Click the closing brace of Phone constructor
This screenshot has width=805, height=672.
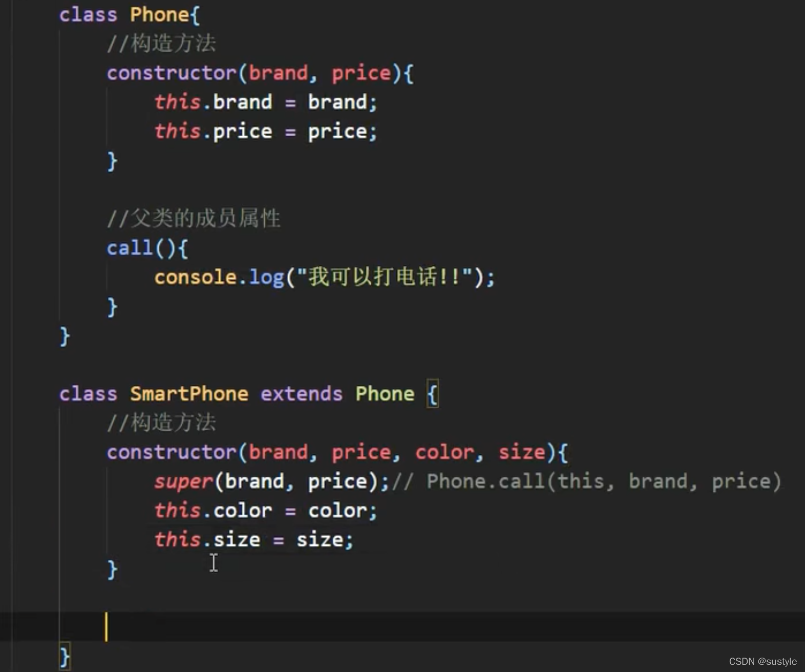tap(112, 161)
